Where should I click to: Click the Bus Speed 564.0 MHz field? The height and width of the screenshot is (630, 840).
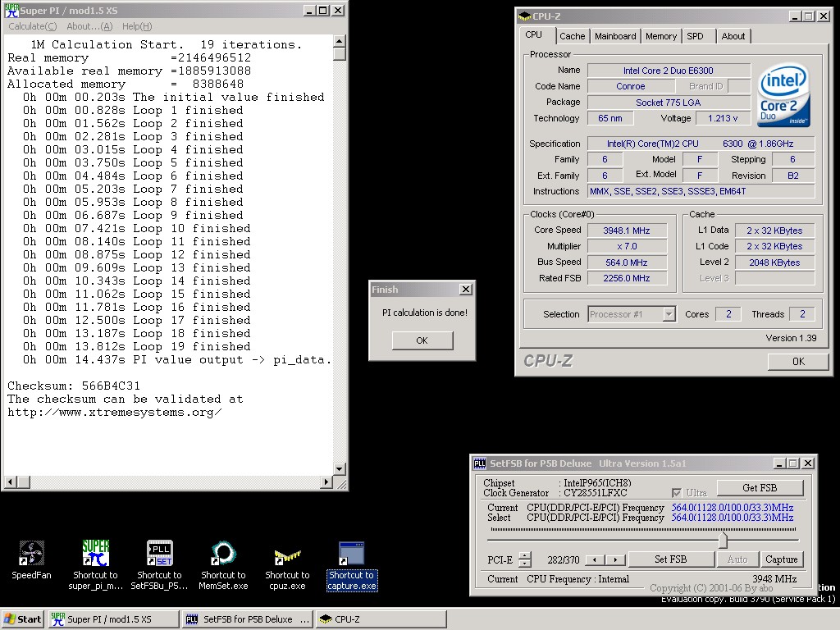(x=627, y=262)
